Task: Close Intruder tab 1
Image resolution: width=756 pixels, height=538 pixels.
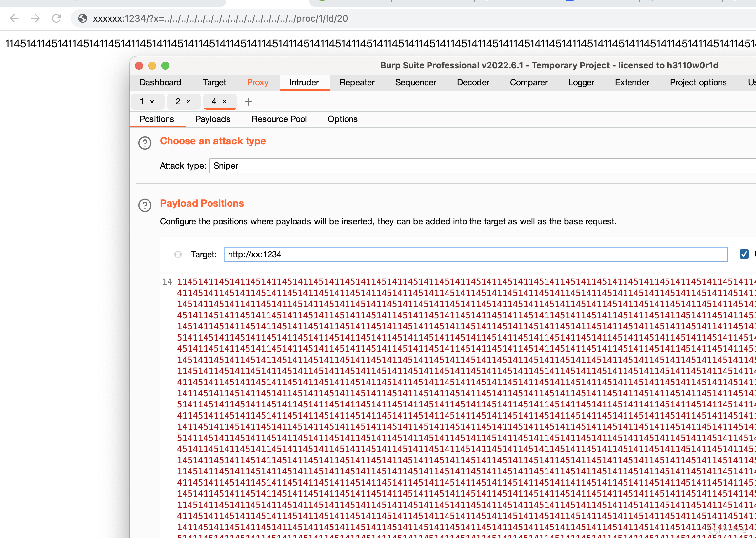Action: coord(152,102)
